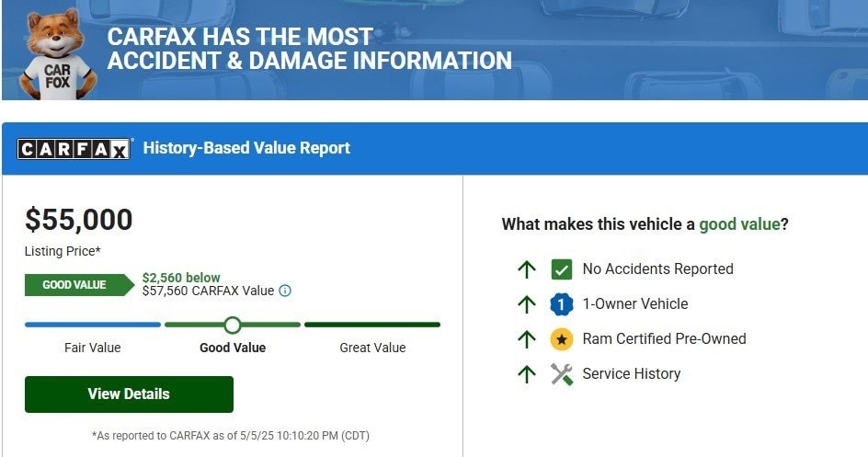The image size is (868, 457).
Task: Click 1-Owner Vehicle text
Action: click(x=635, y=303)
